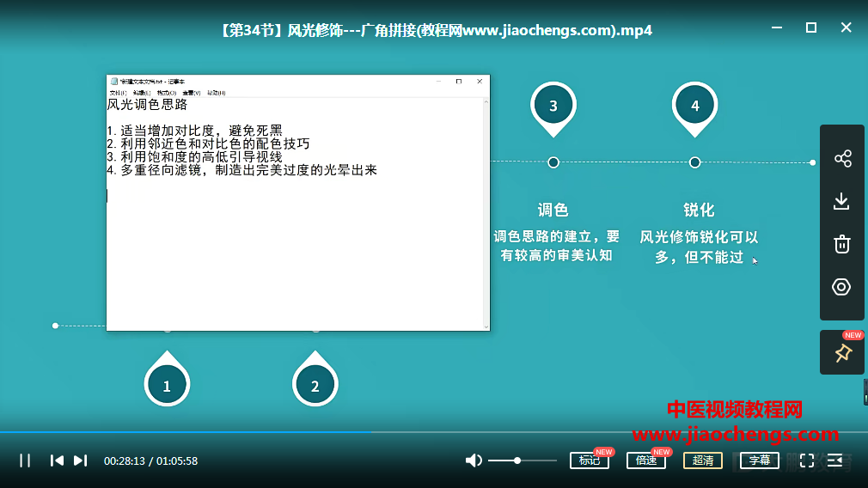Image resolution: width=868 pixels, height=488 pixels.
Task: Click the pin icon with NEW badge
Action: 842,352
